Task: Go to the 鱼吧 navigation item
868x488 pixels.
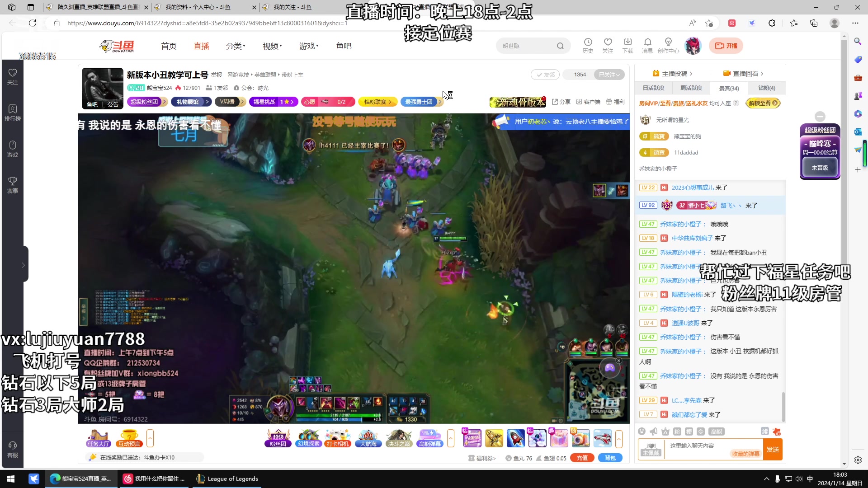Action: pyautogui.click(x=344, y=46)
